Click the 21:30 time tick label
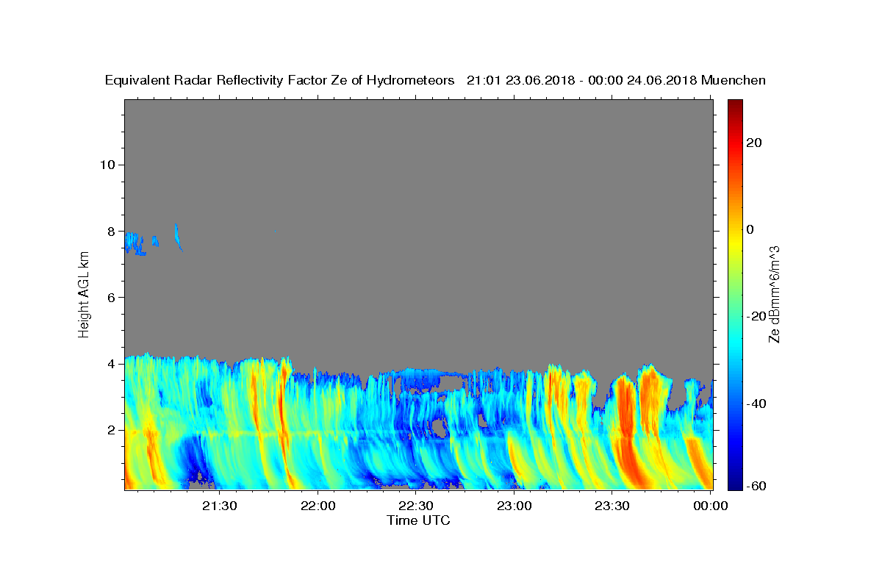 pos(219,506)
